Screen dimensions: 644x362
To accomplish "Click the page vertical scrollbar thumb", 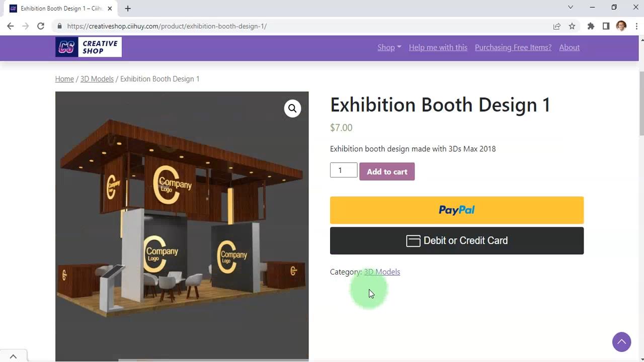I will (641, 103).
